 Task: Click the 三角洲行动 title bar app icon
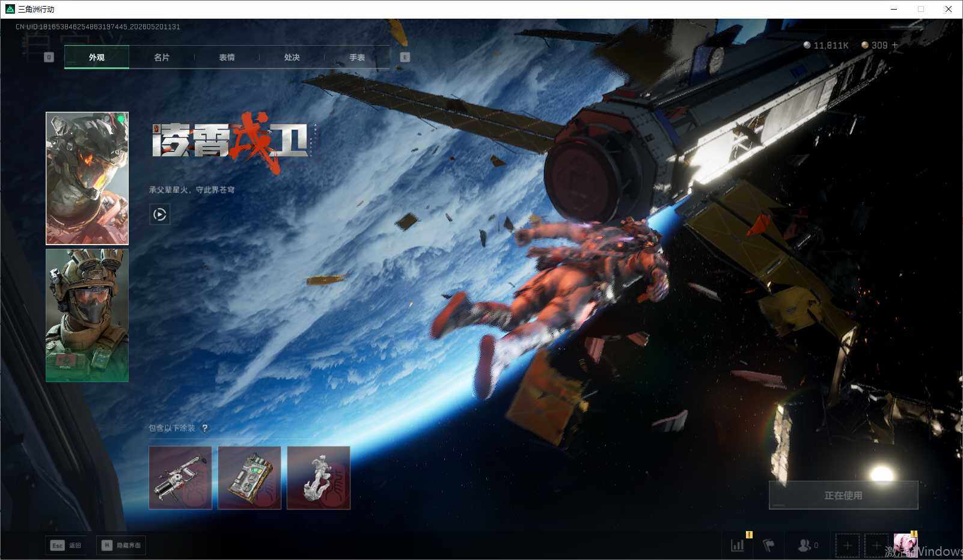[10, 9]
